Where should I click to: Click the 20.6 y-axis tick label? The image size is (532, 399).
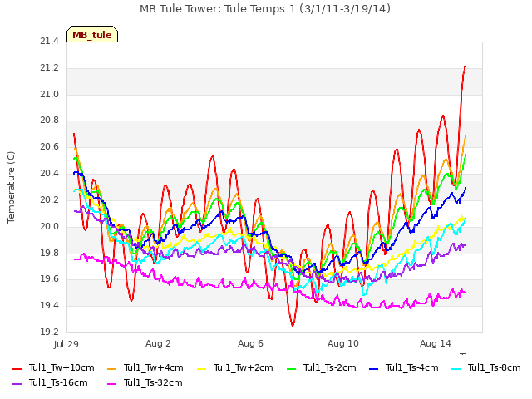point(49,147)
